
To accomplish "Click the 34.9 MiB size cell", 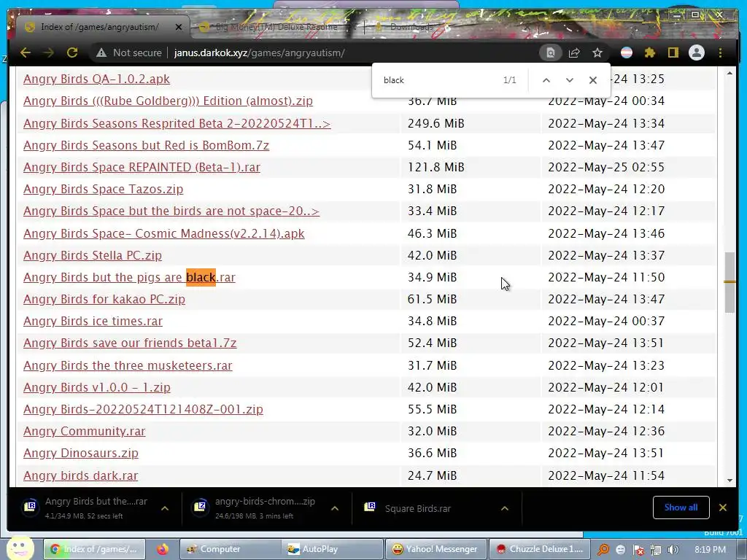I will point(432,277).
